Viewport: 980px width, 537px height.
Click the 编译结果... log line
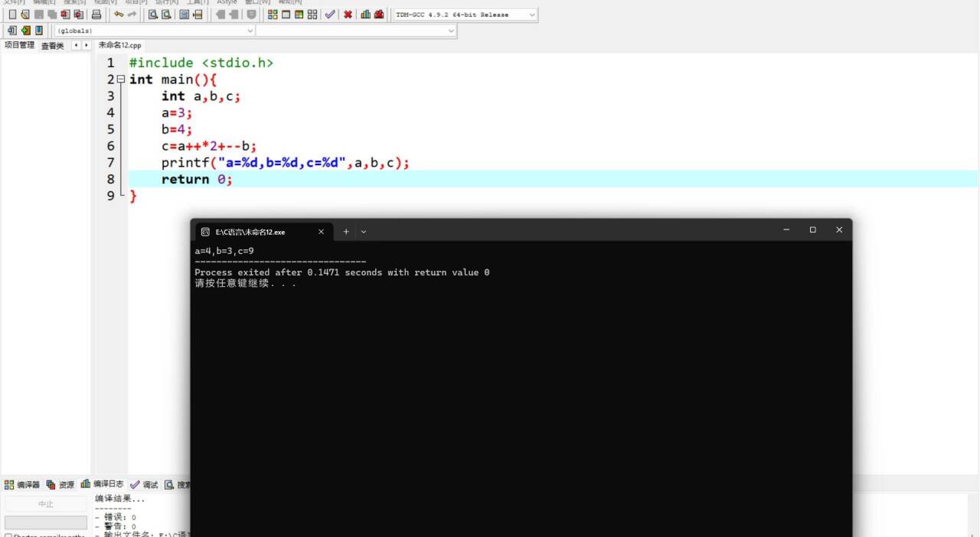pos(120,499)
